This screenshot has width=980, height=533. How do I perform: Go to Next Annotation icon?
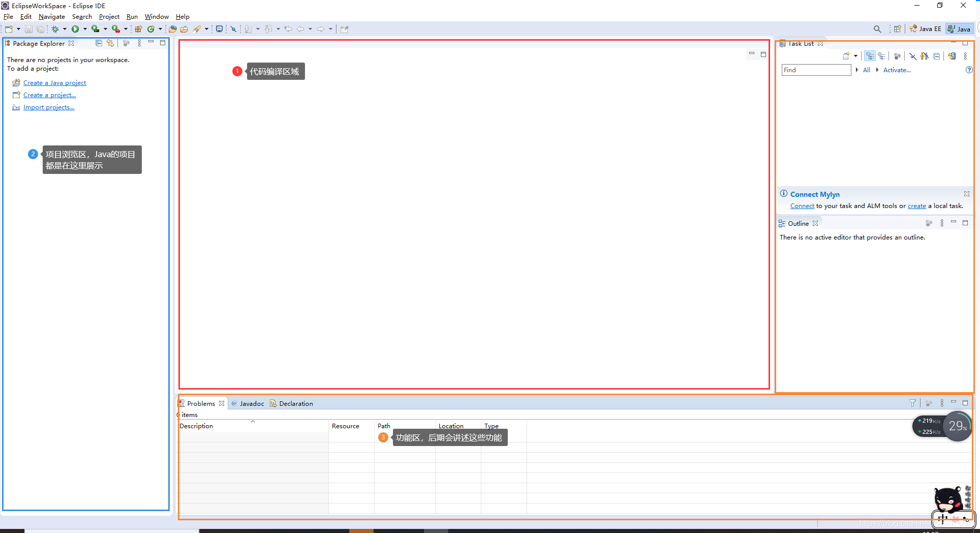click(248, 29)
